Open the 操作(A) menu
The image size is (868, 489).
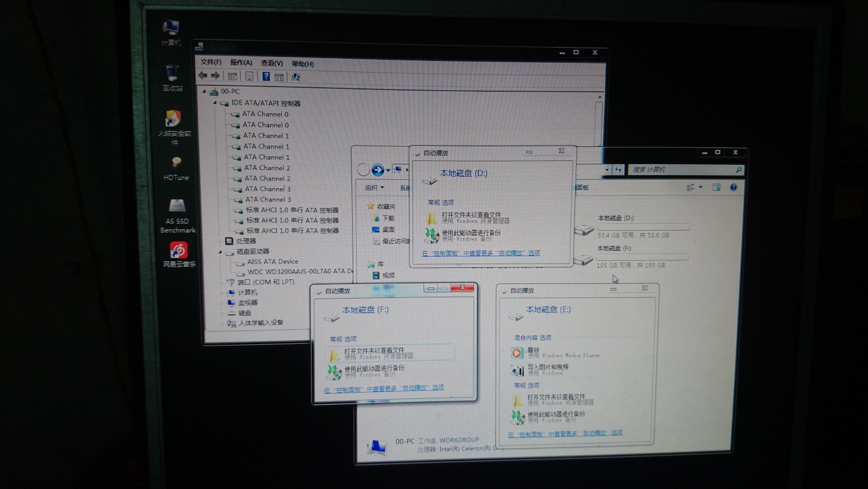(x=241, y=63)
